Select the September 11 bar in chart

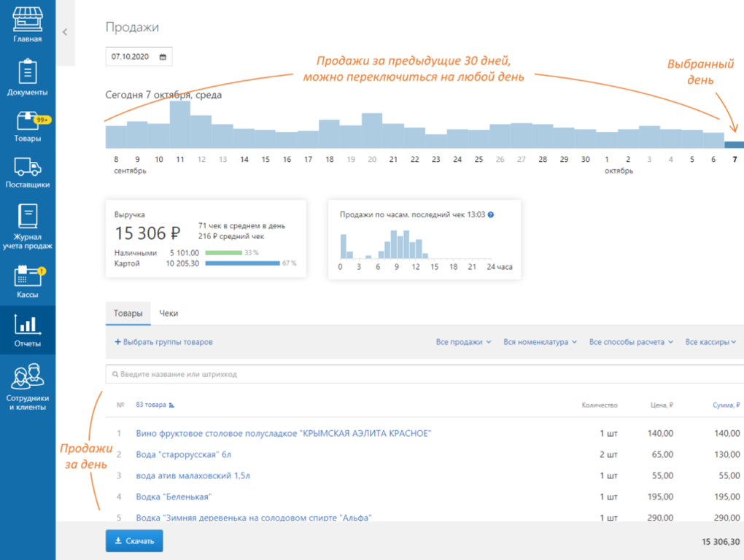tap(180, 125)
